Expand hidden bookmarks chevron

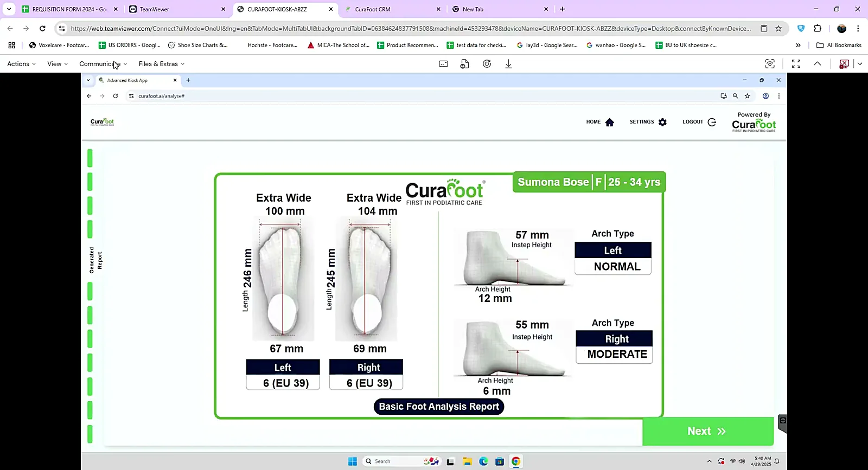pos(798,45)
